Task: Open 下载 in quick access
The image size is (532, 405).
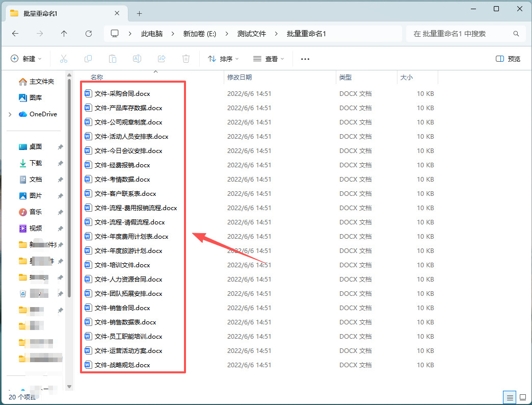Action: [x=30, y=163]
